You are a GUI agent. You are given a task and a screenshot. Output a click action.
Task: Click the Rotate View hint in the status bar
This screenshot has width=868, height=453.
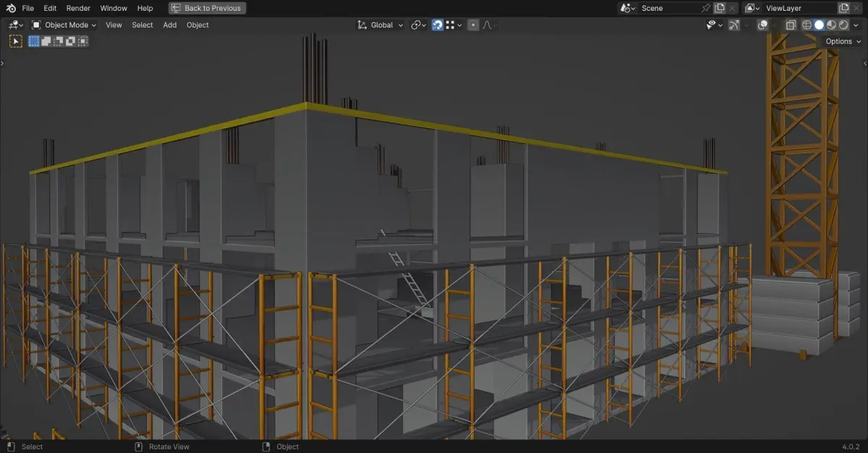pyautogui.click(x=162, y=446)
